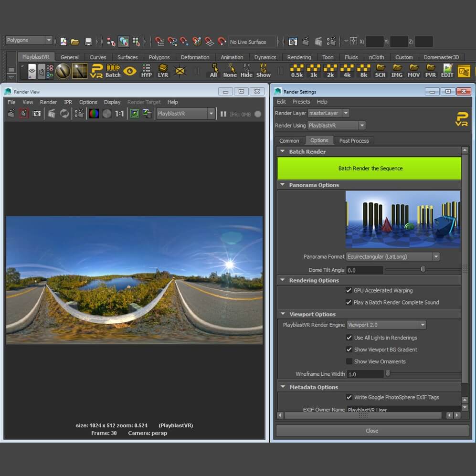Click the eye preview shelf icon
The width and height of the screenshot is (476, 476).
click(130, 71)
